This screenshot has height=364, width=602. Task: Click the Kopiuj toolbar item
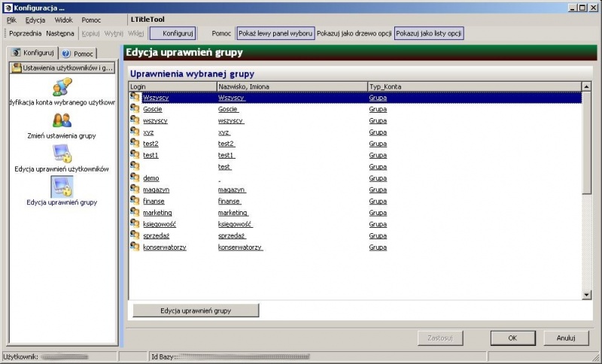(90, 33)
